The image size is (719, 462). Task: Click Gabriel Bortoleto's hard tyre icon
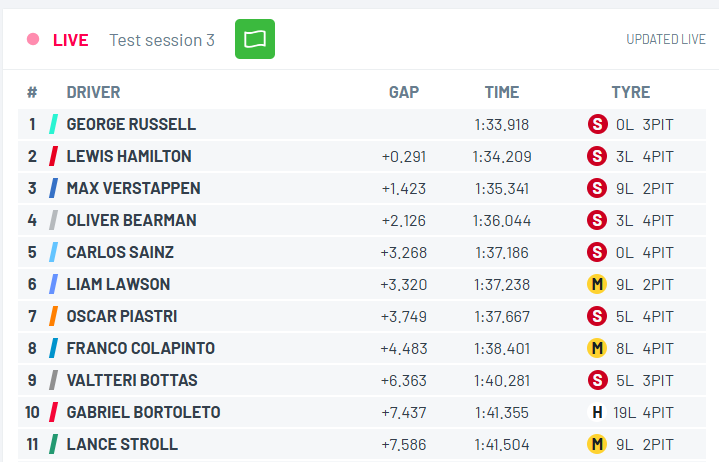[x=597, y=412]
